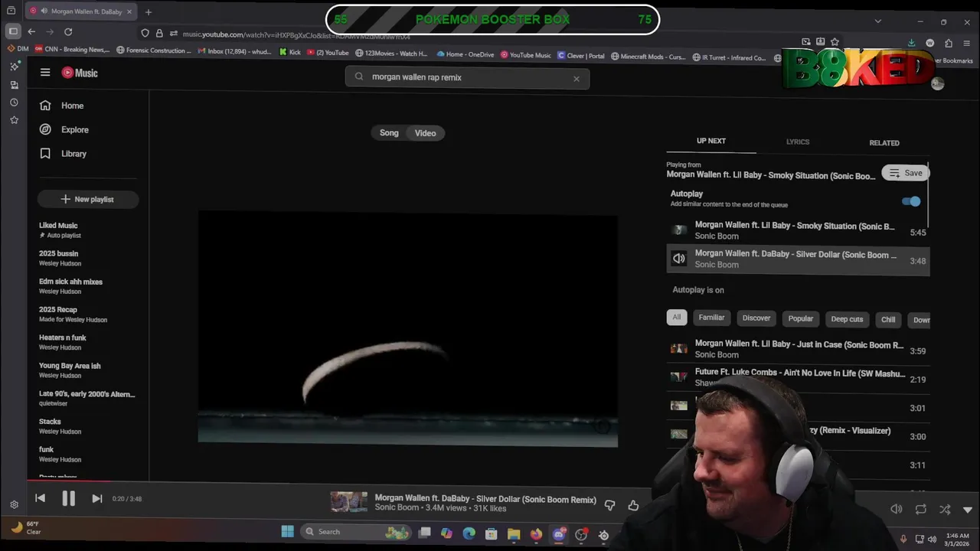
Task: Like the current song with thumbs up
Action: tap(633, 505)
